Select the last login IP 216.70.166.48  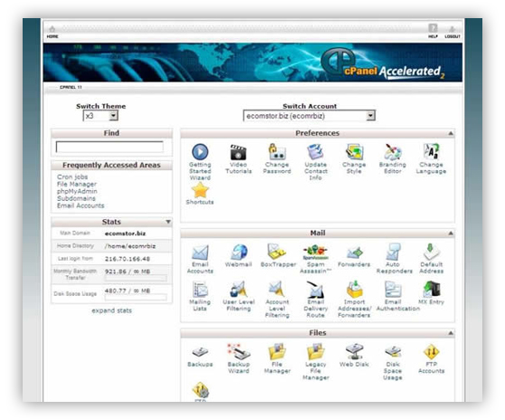128,259
